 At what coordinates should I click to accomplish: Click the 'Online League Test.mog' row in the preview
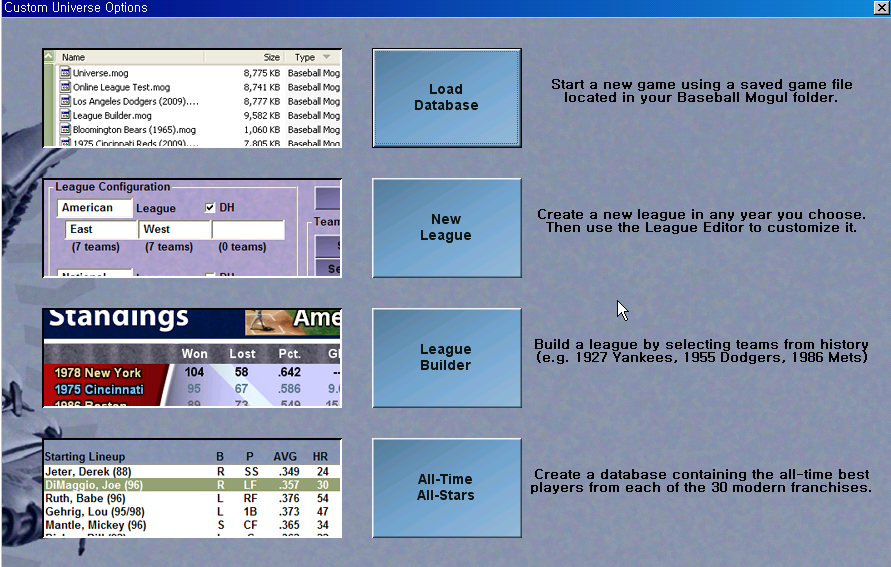click(x=199, y=87)
